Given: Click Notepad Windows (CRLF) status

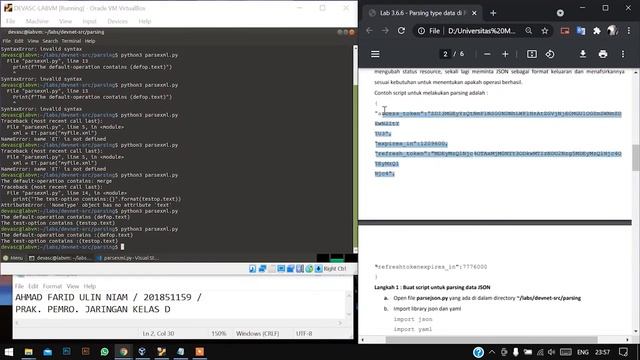Looking at the screenshot, I should [258, 333].
